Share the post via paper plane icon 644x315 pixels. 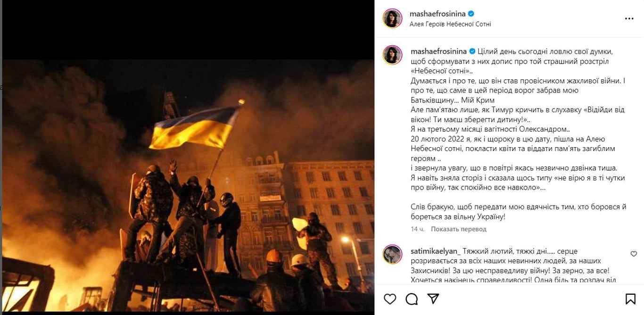[433, 299]
